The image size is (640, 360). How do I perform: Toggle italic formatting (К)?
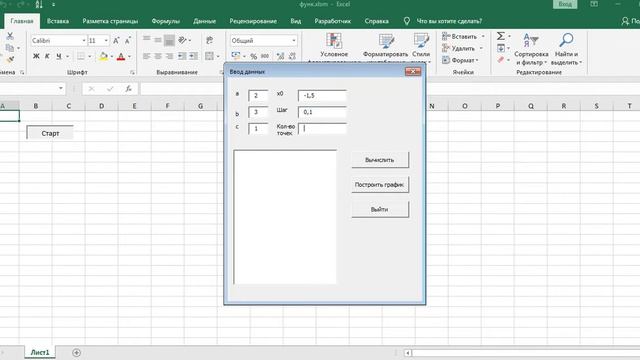(x=47, y=56)
